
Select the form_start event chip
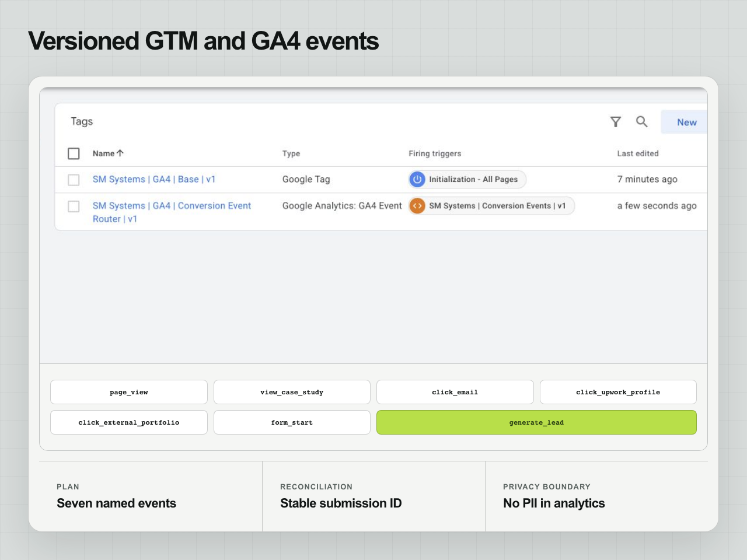(292, 422)
